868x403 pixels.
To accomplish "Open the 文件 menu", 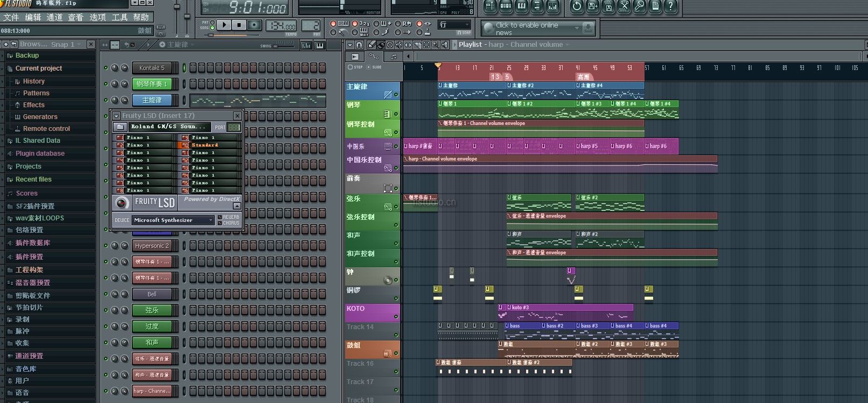I will (11, 17).
